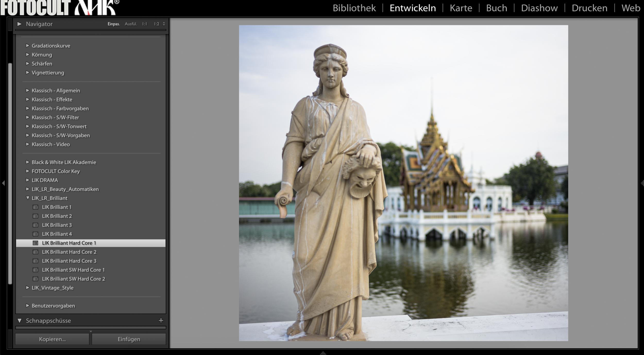Collapse the LIK_LR_Brilliant folder
644x355 pixels.
click(x=28, y=198)
